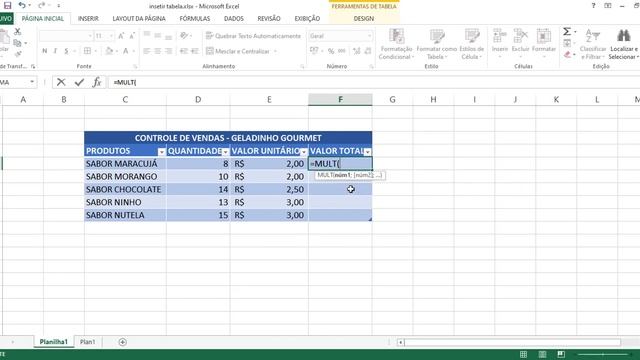Toggle underline formatting (S)

[x=66, y=51]
